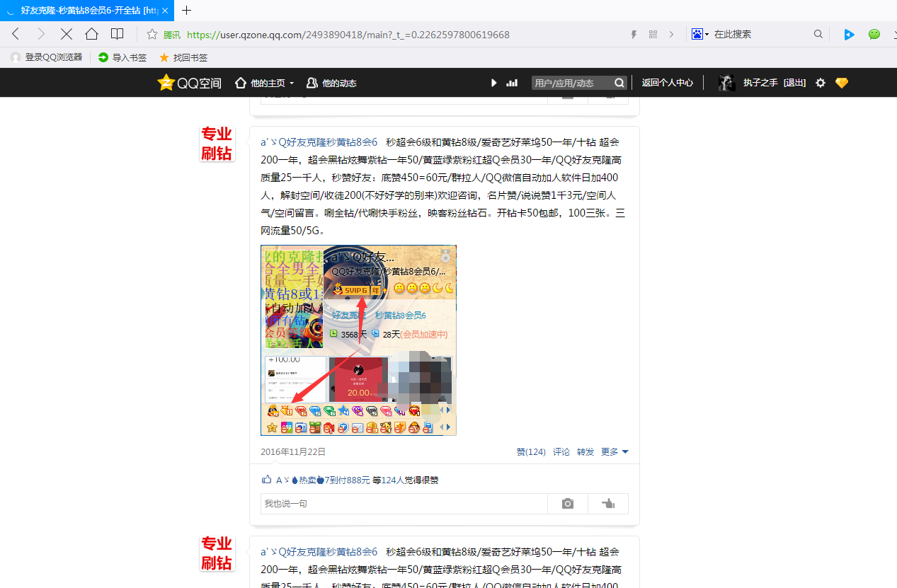Screen dimensions: 897x588
Task: Go forward with the browser forward arrow
Action: (x=40, y=34)
